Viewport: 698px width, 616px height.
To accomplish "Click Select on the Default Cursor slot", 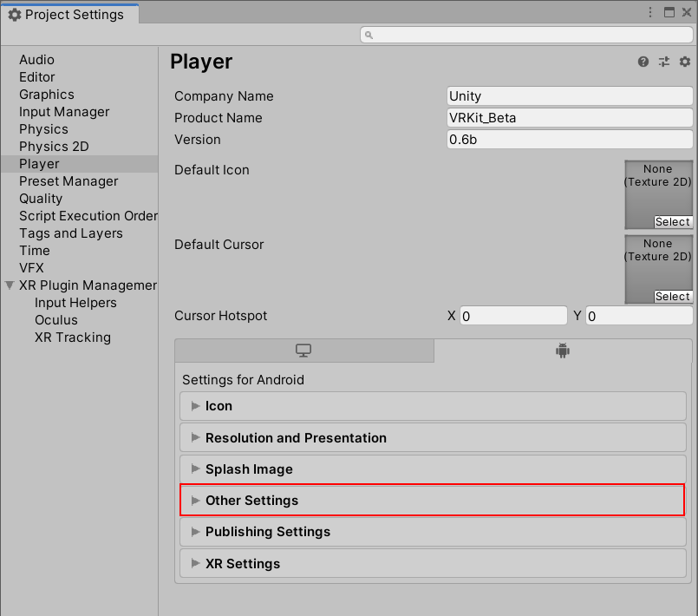I will [672, 296].
